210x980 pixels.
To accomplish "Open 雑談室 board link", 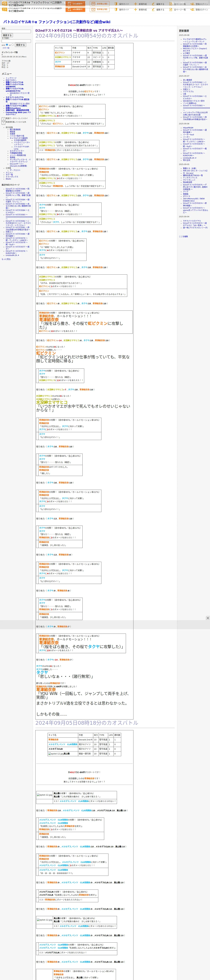I will pyautogui.click(x=13, y=132).
